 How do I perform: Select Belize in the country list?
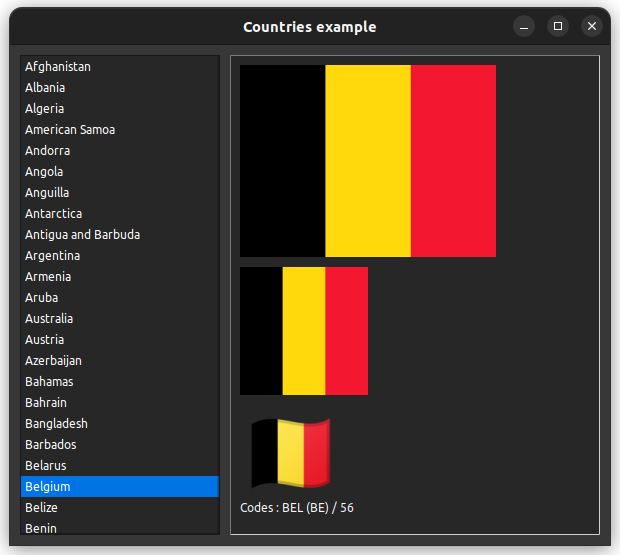point(42,508)
